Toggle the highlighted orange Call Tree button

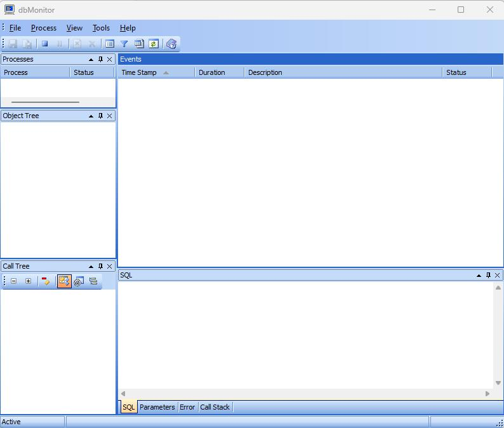64,281
